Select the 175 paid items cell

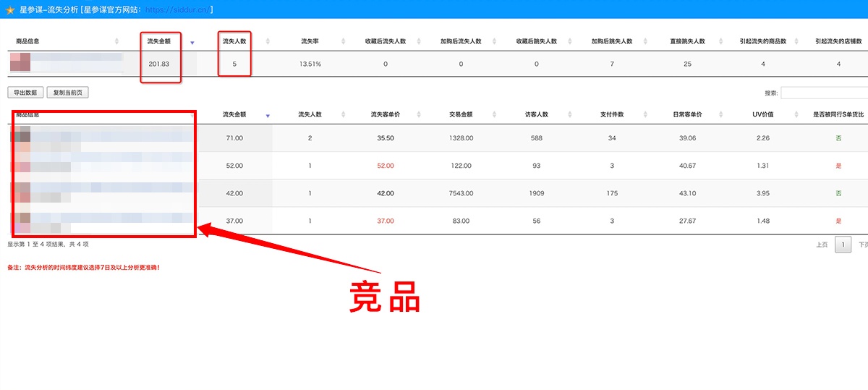(x=612, y=193)
